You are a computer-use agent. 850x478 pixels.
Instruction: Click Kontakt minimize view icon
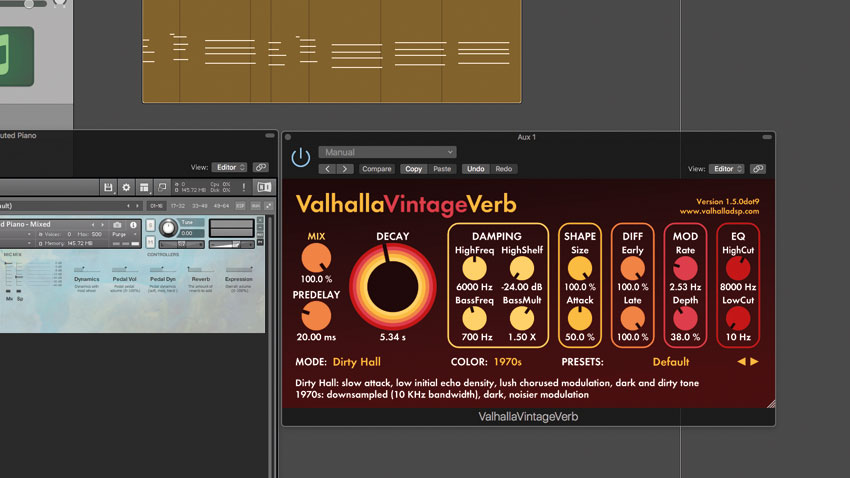coord(162,188)
